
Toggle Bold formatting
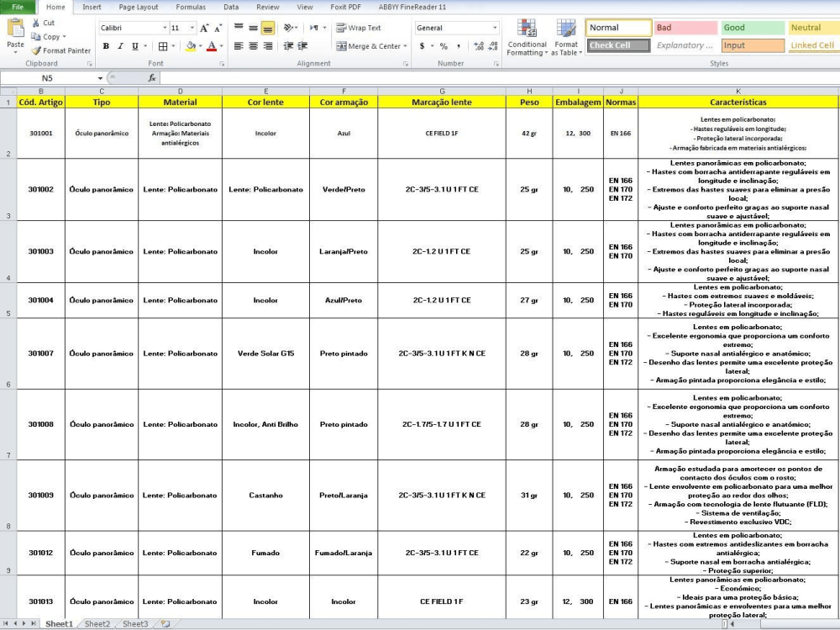tap(106, 46)
